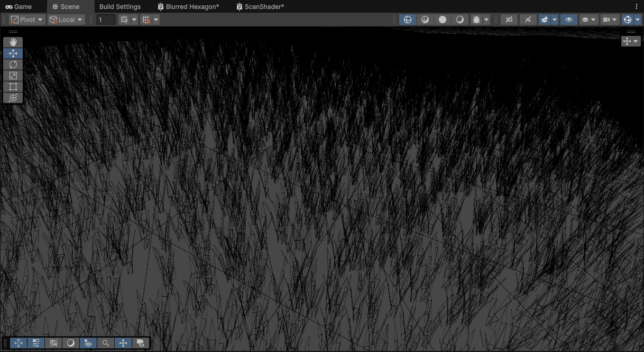644x352 pixels.
Task: Toggle the search overlay magnifier icon
Action: (106, 343)
